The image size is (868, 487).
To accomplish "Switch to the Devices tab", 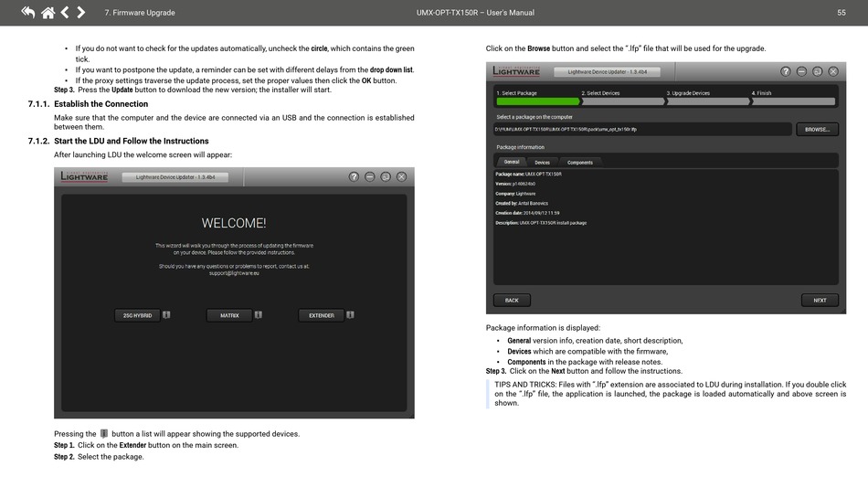I will click(542, 162).
